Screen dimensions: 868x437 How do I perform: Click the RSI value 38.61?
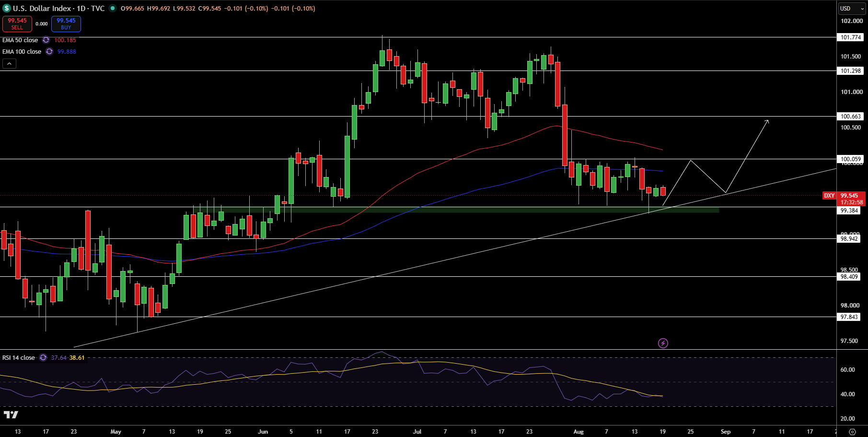77,358
